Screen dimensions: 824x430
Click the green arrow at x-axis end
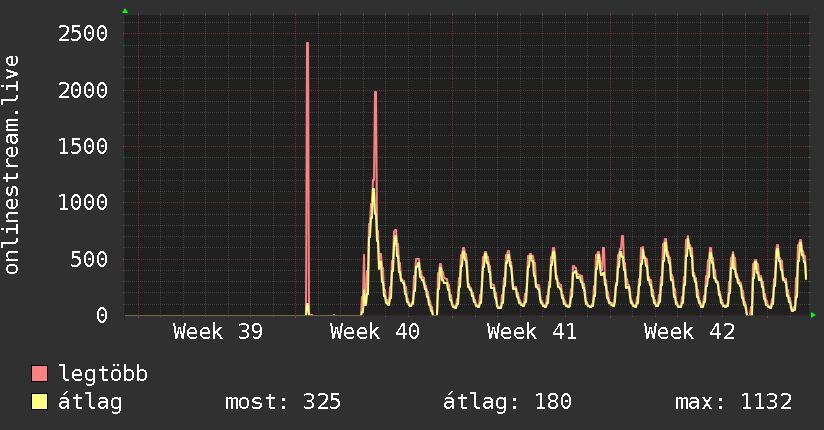813,315
